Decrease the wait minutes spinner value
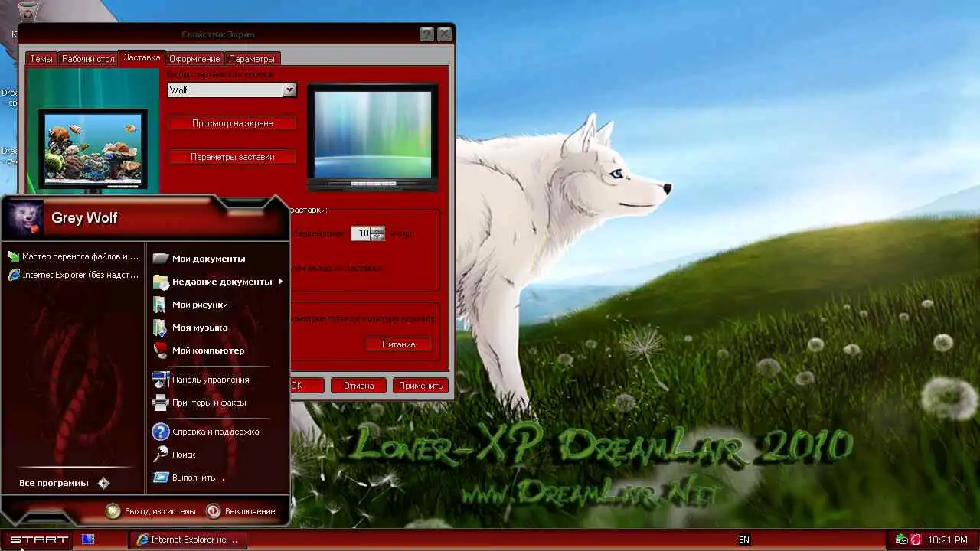Viewport: 980px width, 551px height. pyautogui.click(x=377, y=236)
